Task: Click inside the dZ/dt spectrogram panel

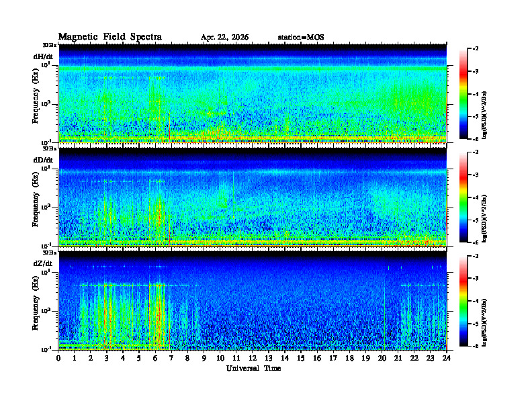Action: point(253,301)
